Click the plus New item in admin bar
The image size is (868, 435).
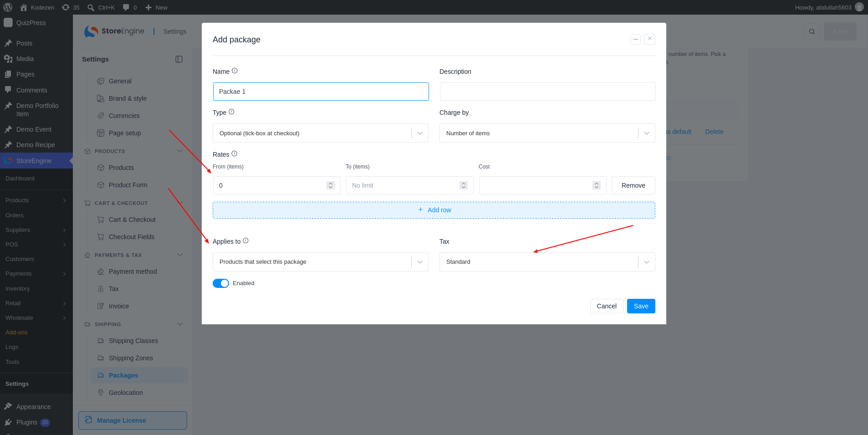(x=156, y=7)
